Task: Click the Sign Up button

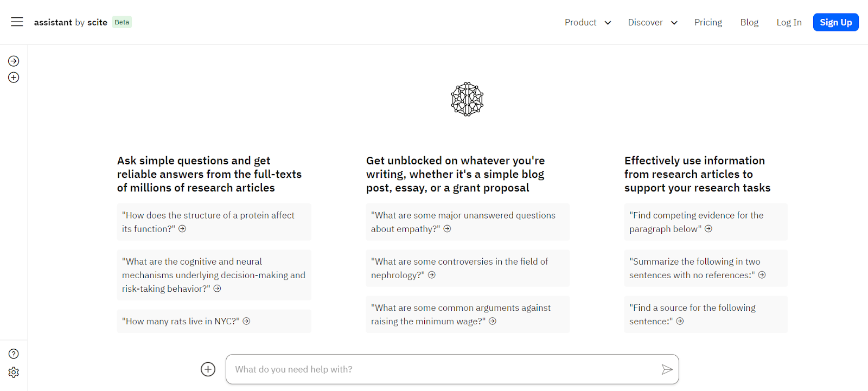Action: [835, 22]
